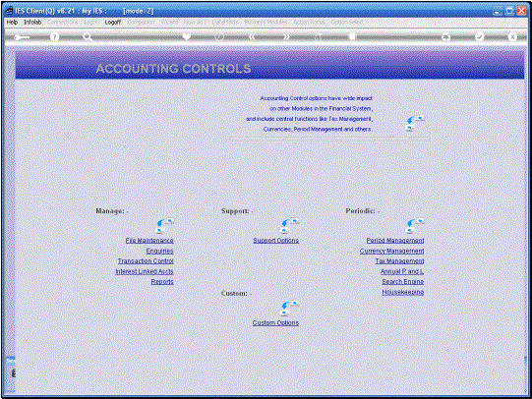Click the heart favorites icon
The height and width of the screenshot is (399, 532).
187,36
